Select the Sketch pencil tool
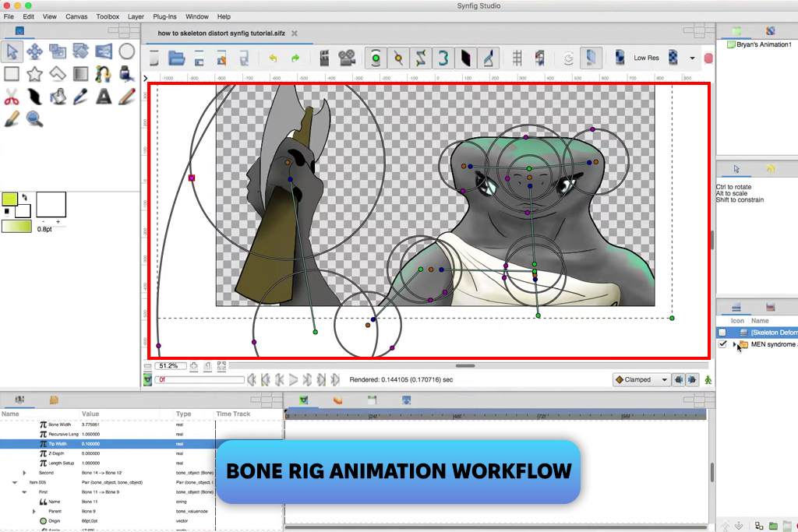This screenshot has height=532, width=798. coord(127,97)
